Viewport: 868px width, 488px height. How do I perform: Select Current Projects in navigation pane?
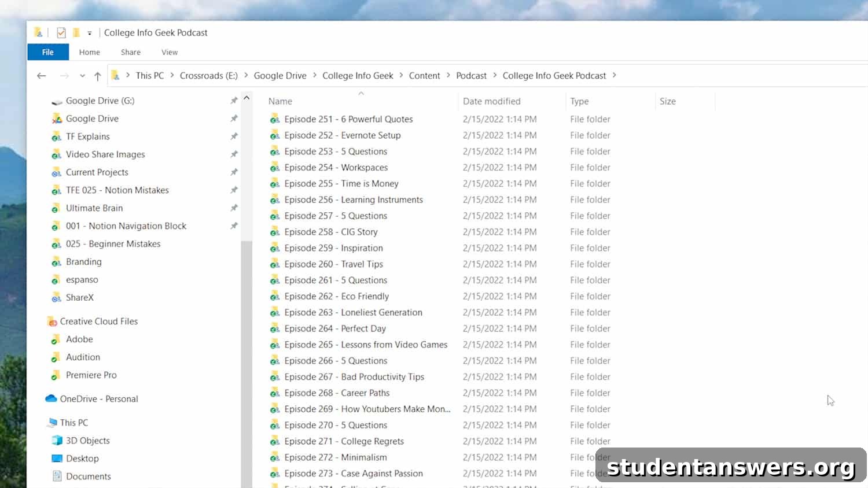point(97,172)
